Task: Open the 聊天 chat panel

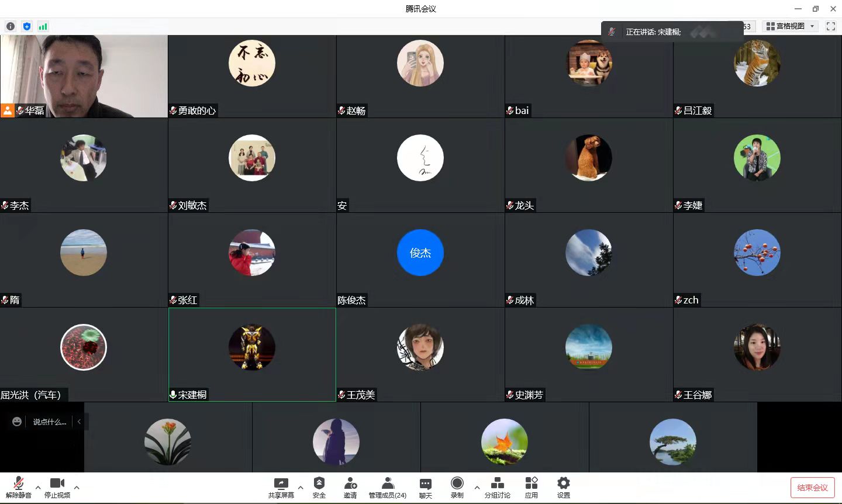Action: click(x=426, y=486)
